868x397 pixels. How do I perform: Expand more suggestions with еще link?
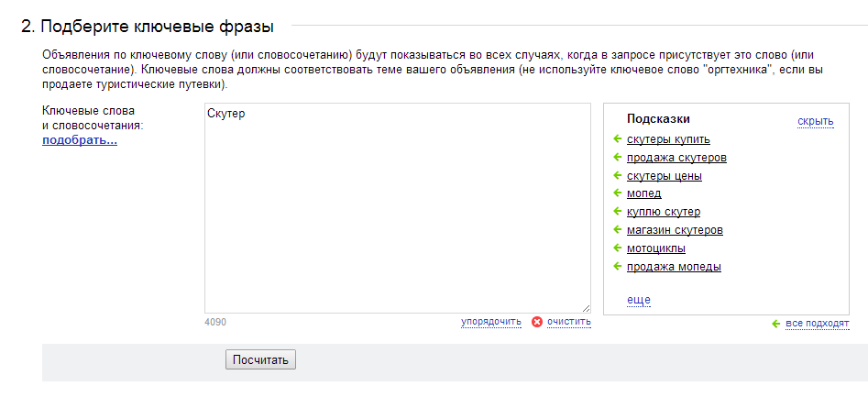(x=638, y=300)
